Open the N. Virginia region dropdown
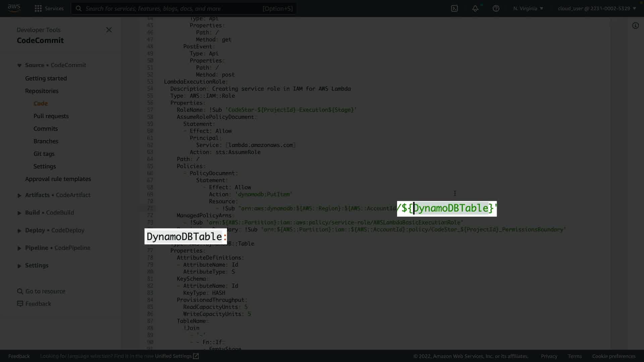This screenshot has height=362, width=644. pyautogui.click(x=528, y=8)
